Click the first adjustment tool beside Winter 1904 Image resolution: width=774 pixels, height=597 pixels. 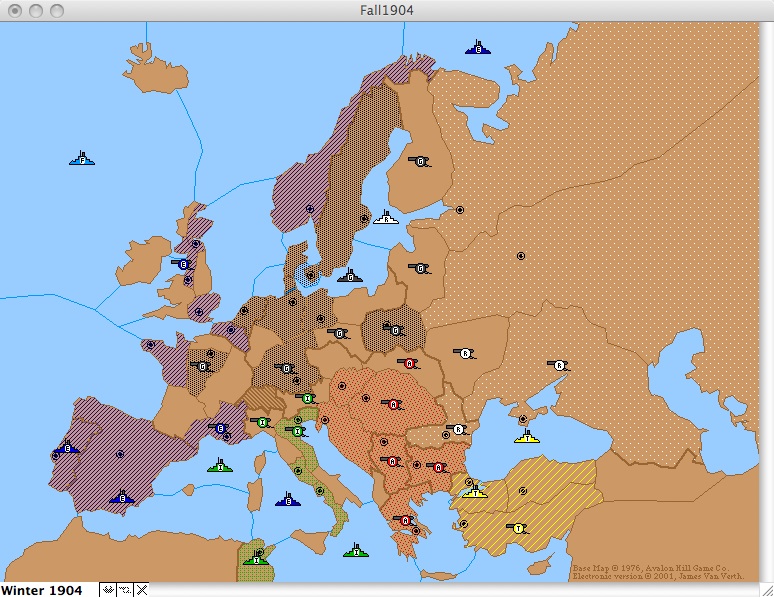click(109, 590)
